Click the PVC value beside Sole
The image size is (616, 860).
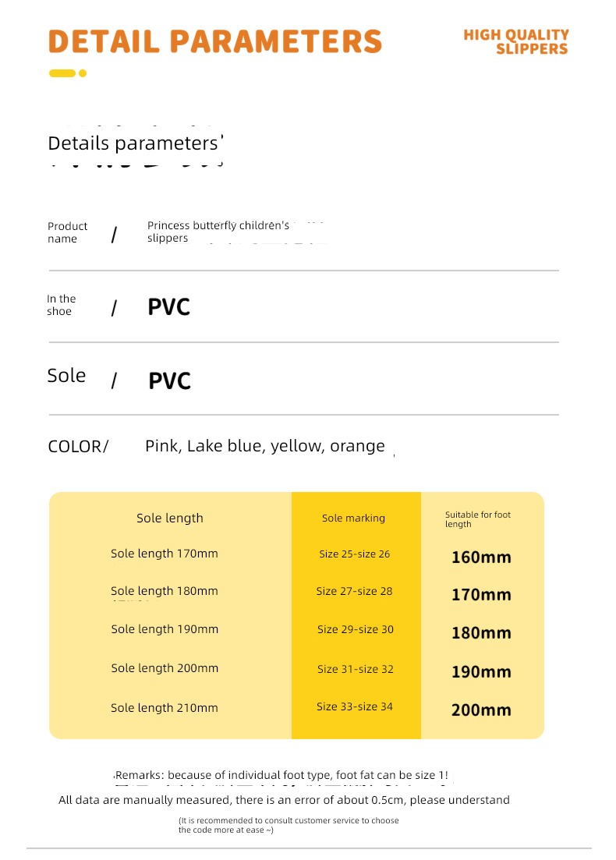pyautogui.click(x=169, y=381)
